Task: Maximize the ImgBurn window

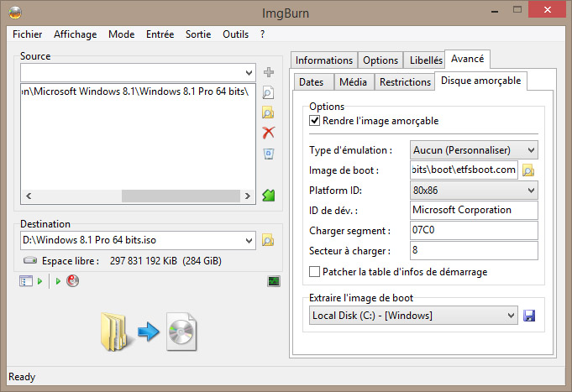Action: (x=517, y=10)
